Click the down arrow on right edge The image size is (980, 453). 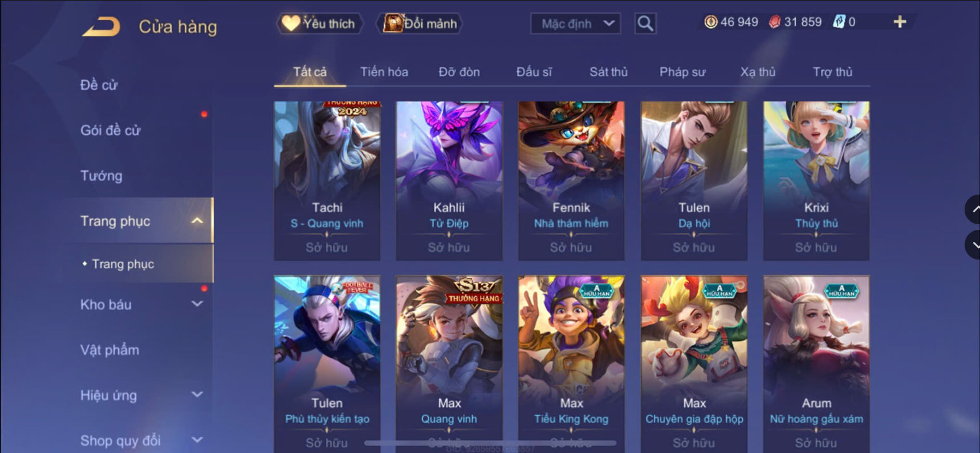tap(973, 245)
